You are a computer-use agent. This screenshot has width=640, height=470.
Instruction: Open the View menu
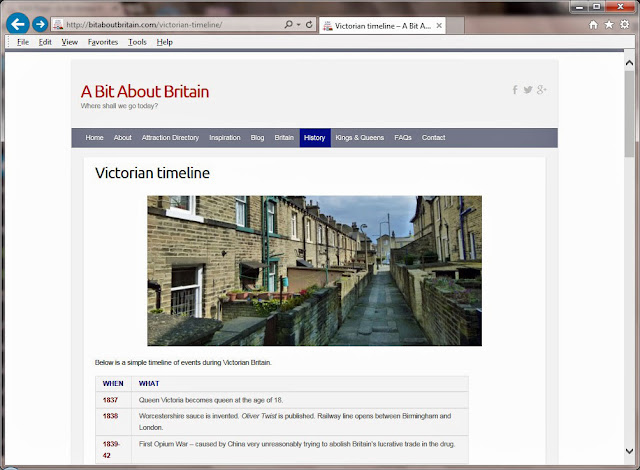(x=69, y=42)
